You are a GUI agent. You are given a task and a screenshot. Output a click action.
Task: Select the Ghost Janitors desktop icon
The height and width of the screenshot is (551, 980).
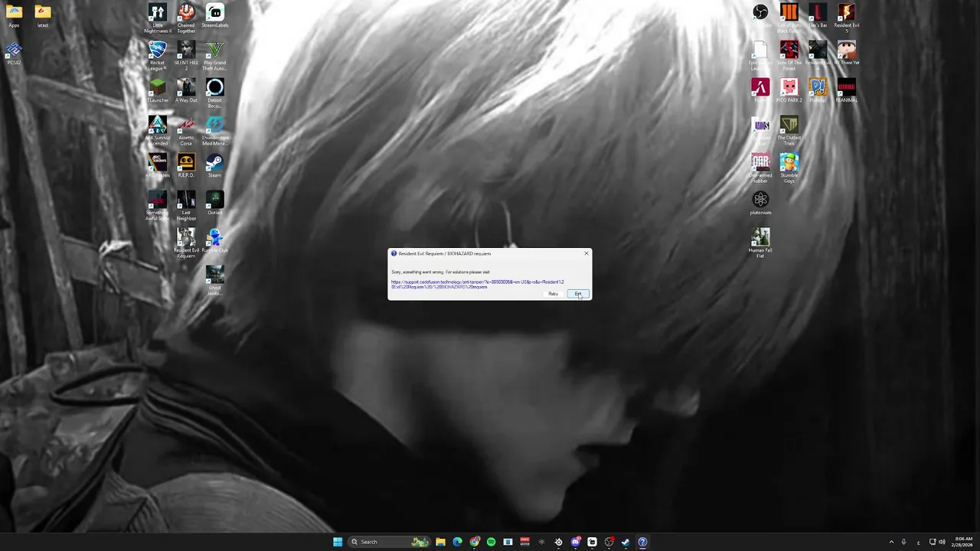215,281
